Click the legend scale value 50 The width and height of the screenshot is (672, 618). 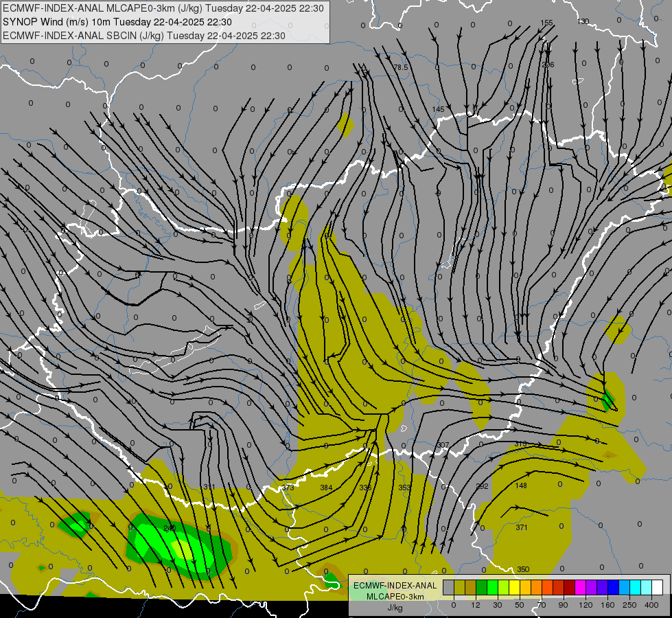[x=520, y=605]
